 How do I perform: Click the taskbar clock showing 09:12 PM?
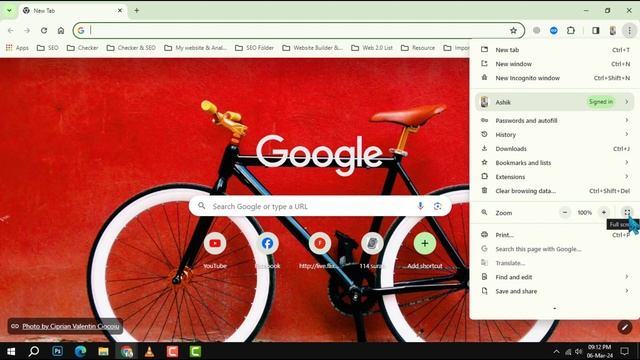pyautogui.click(x=600, y=351)
